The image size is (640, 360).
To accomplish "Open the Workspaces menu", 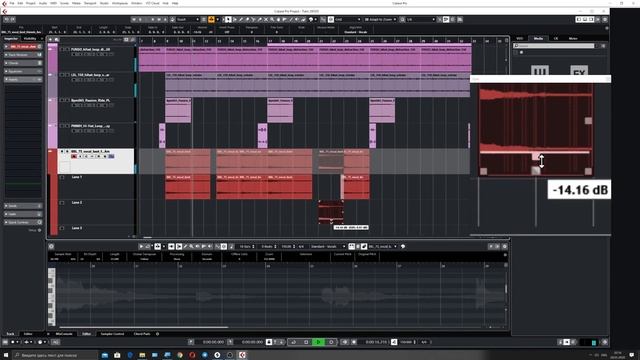I will (120, 3).
